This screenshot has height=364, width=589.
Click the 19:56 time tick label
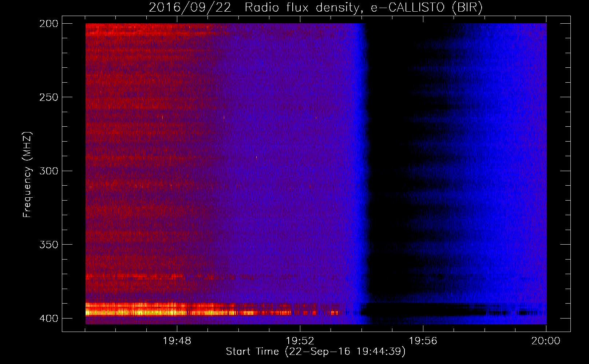423,341
